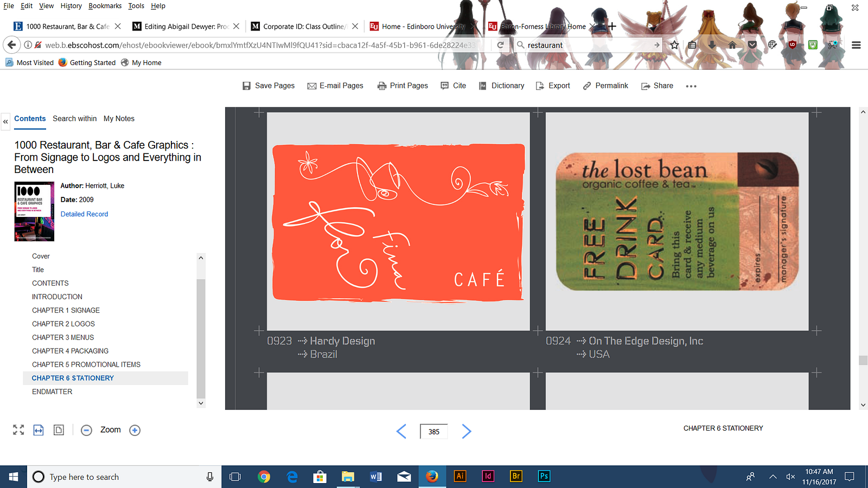Open Adobe Illustrator from taskbar

460,477
